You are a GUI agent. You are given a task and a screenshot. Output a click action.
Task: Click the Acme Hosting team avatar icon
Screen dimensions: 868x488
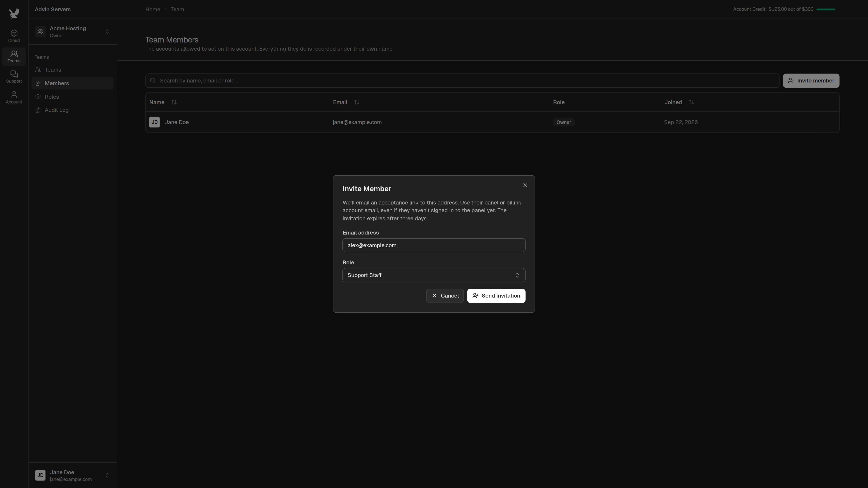[x=40, y=32]
